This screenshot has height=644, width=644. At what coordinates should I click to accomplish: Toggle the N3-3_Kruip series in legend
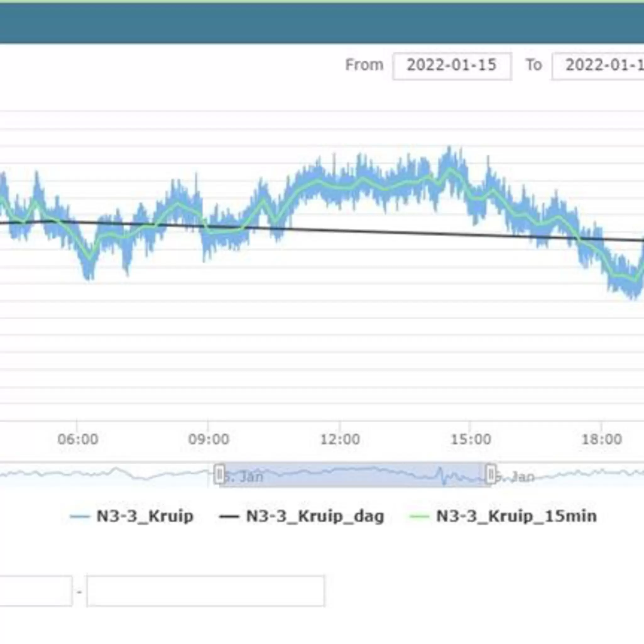point(132,516)
